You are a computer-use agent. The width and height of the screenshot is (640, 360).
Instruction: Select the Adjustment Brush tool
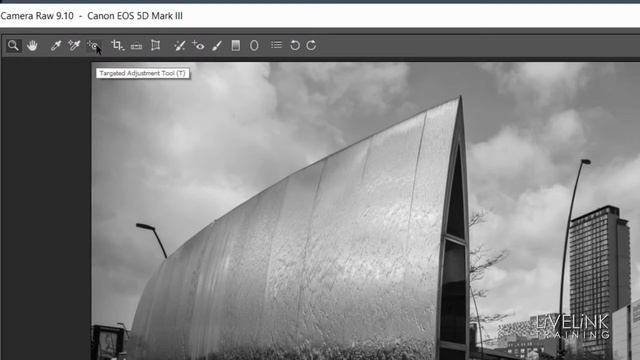217,45
